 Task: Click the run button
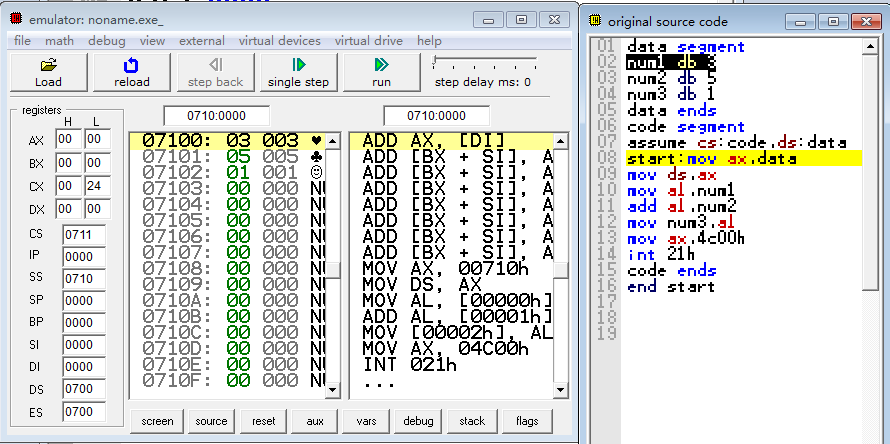pos(381,72)
